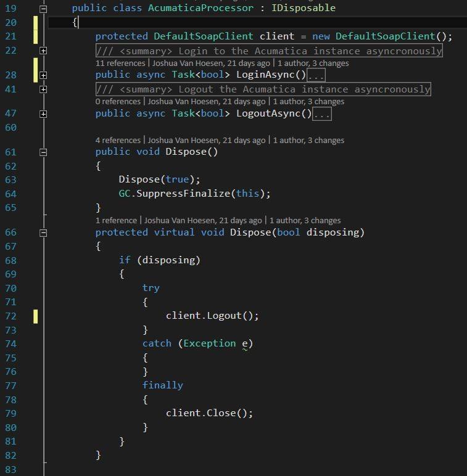Viewport: 467px width, 476px height.
Task: Click the DefaultSoapClient type after protected
Action: point(204,36)
